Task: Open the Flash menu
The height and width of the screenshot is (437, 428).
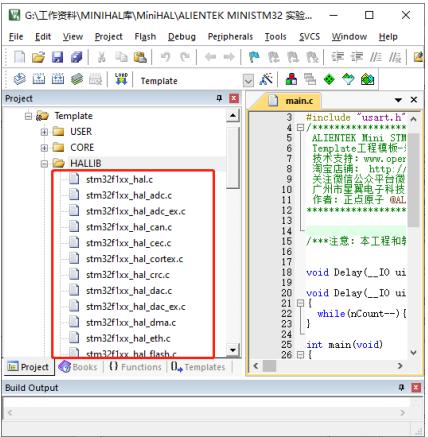Action: tap(145, 37)
